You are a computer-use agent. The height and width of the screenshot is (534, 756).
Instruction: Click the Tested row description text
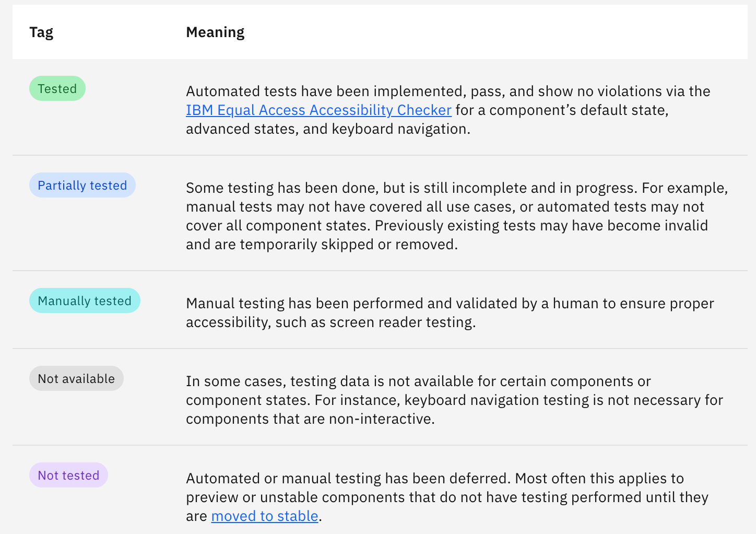click(x=448, y=110)
